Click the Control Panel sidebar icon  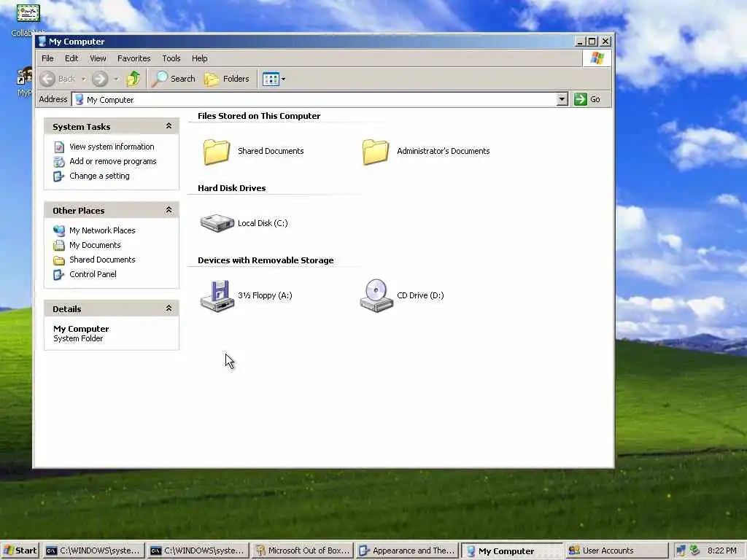point(58,275)
